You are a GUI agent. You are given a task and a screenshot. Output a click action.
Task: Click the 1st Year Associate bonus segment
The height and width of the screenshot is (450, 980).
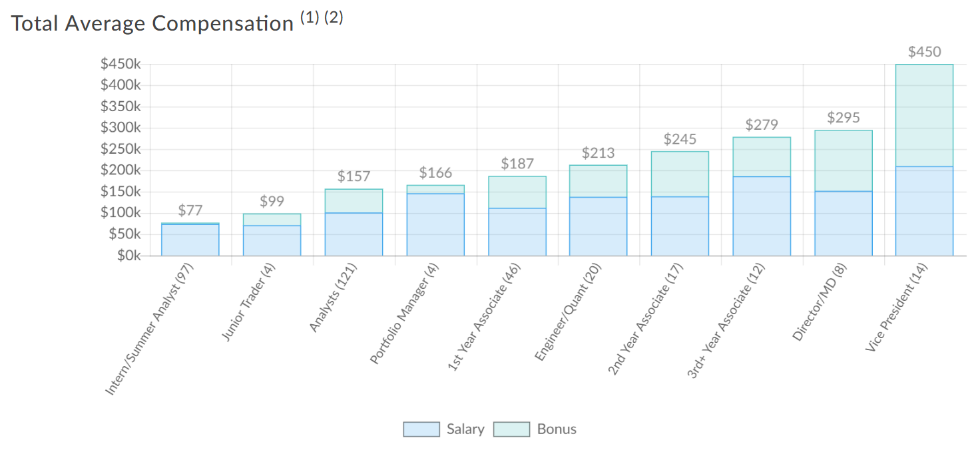pos(517,192)
